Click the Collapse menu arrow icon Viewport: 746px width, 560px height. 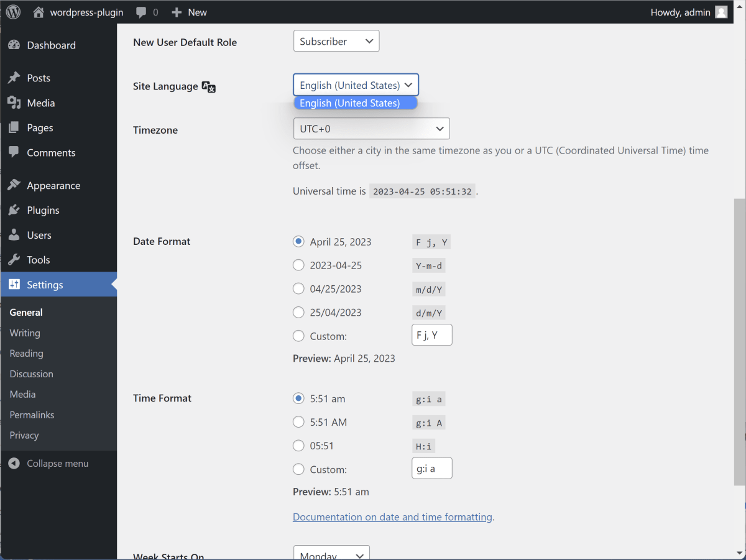pyautogui.click(x=14, y=464)
